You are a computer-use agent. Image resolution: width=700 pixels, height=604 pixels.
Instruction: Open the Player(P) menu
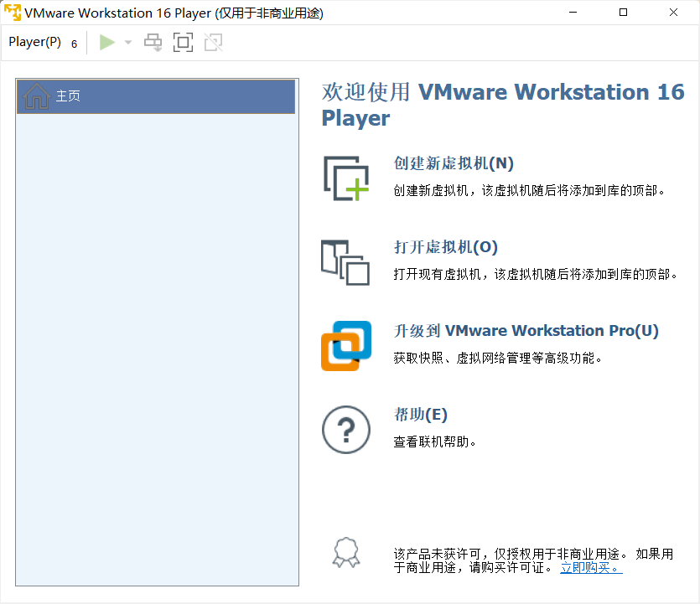[43, 43]
